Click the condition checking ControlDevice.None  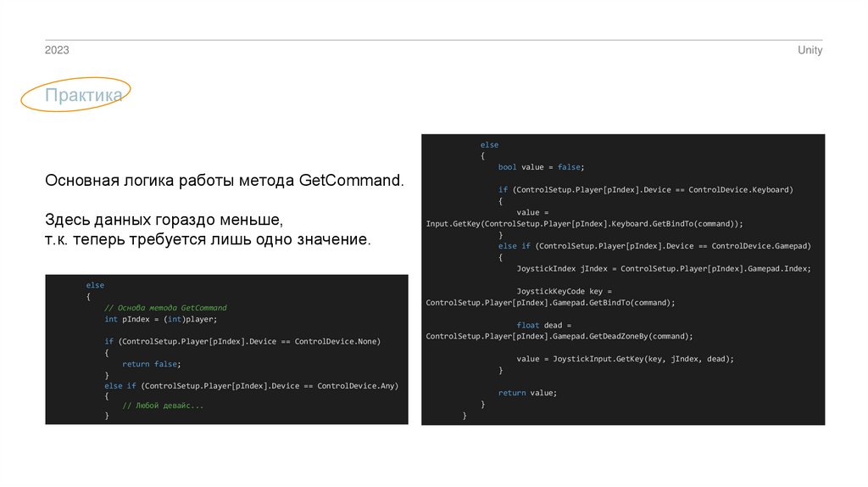tap(242, 342)
